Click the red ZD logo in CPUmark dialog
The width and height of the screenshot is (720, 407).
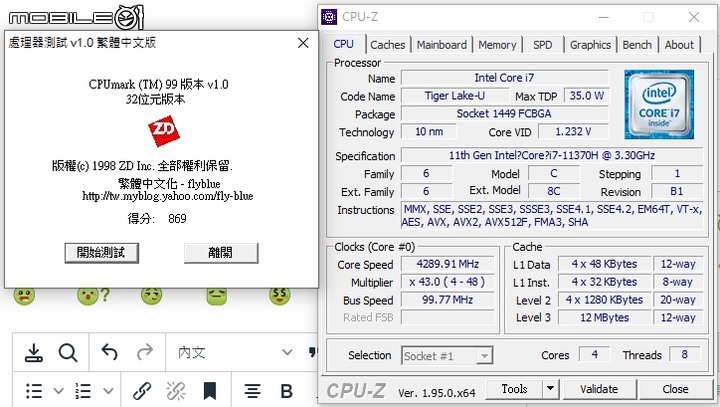click(163, 130)
